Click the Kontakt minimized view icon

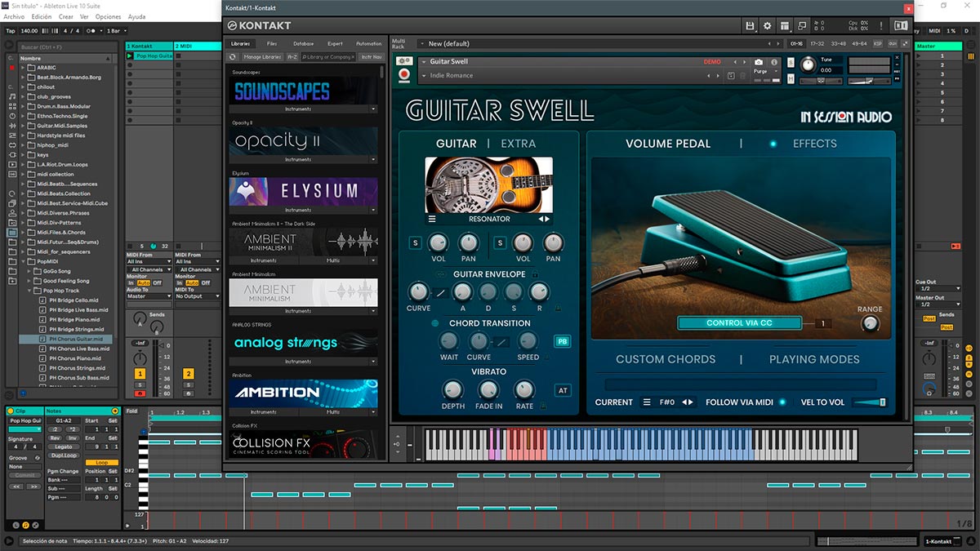point(803,26)
